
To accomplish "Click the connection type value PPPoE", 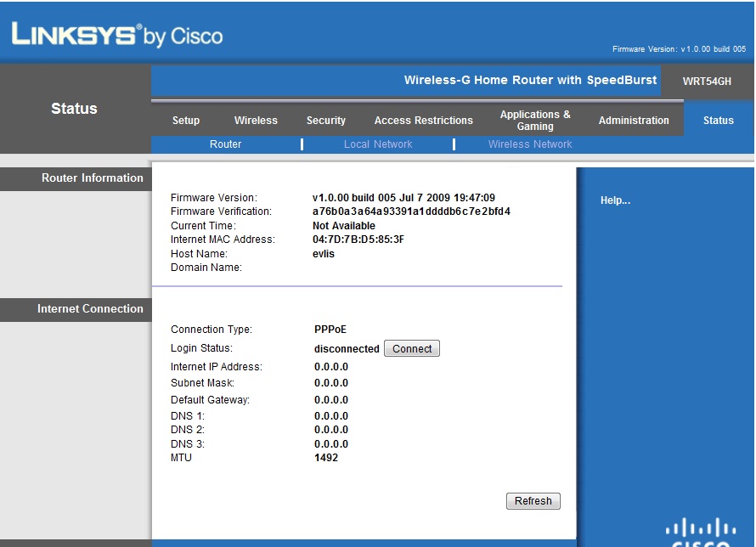I will (330, 330).
